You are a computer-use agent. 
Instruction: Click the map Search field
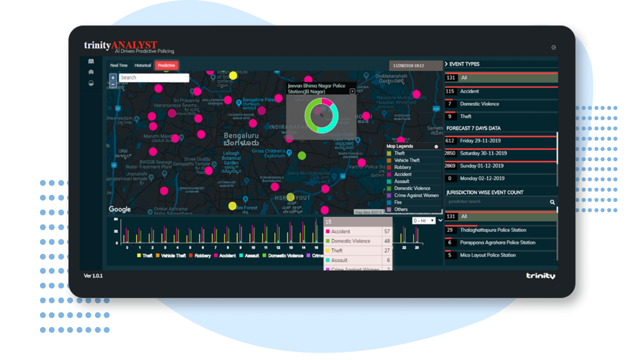point(154,78)
